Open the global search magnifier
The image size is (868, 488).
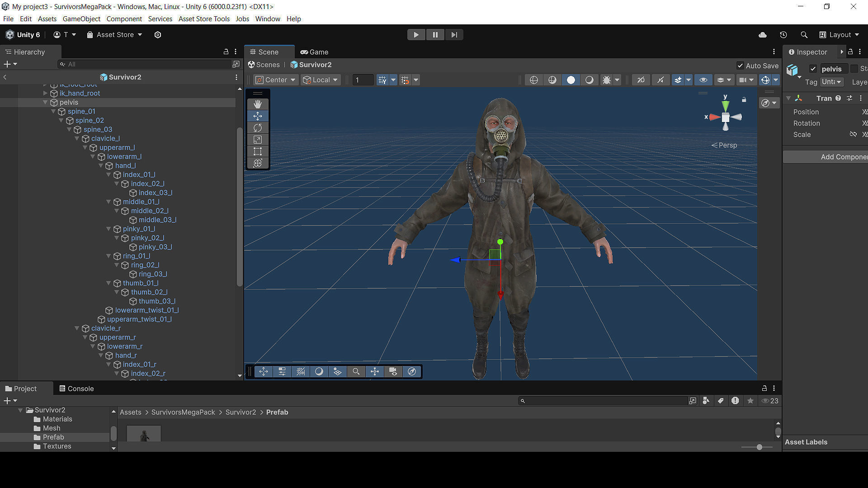point(804,35)
